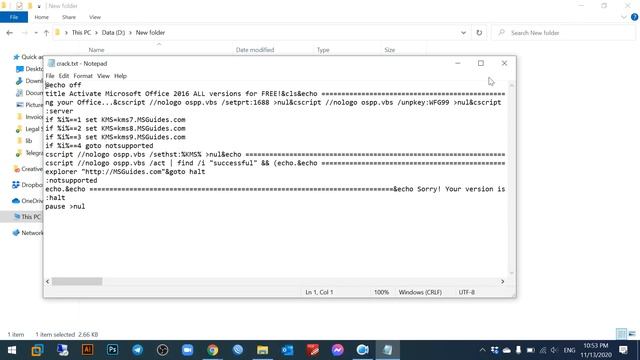
Task: Open Telegram from taskbar
Action: tap(138, 350)
